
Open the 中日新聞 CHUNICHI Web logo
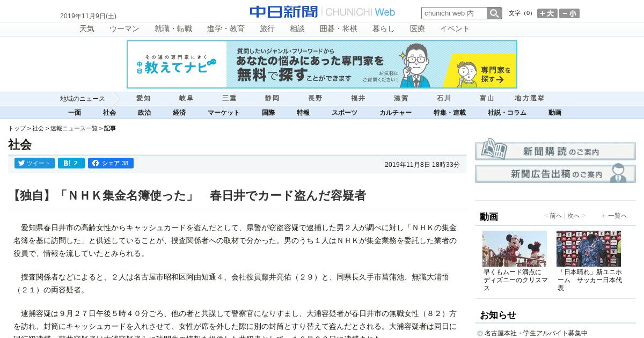click(322, 12)
